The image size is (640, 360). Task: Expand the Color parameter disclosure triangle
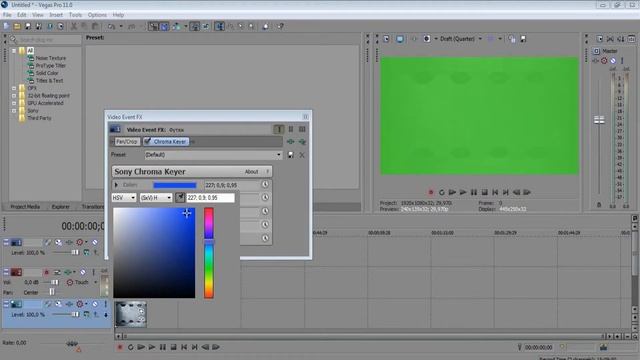(116, 185)
